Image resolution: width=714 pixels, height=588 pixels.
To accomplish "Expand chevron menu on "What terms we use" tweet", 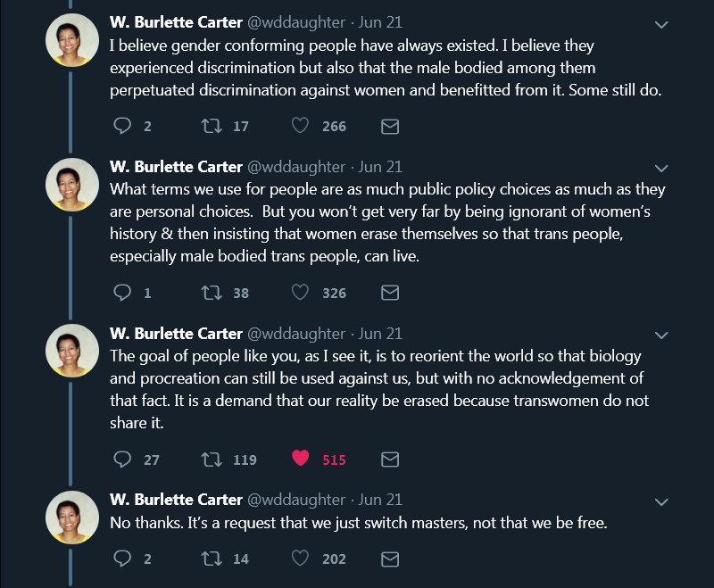I will tap(661, 168).
